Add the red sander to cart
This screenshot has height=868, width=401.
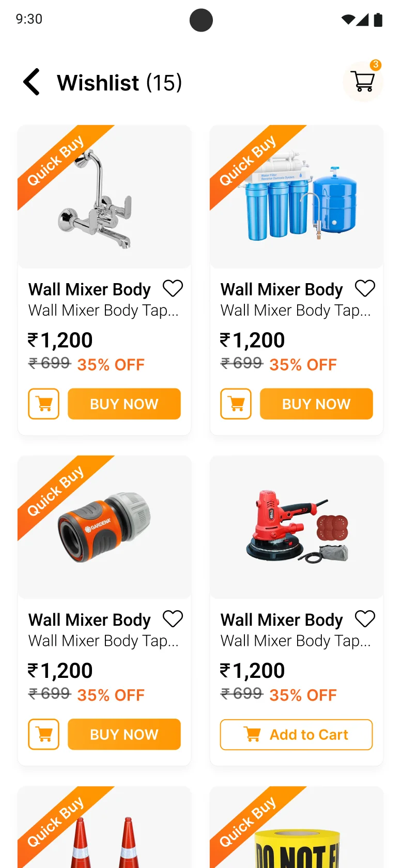tap(297, 734)
